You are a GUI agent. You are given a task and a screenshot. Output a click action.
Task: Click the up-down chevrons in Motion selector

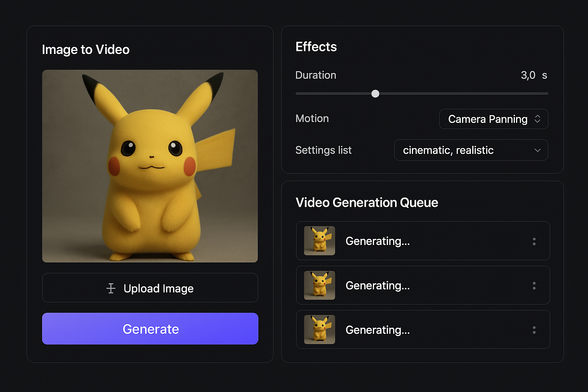pyautogui.click(x=537, y=119)
